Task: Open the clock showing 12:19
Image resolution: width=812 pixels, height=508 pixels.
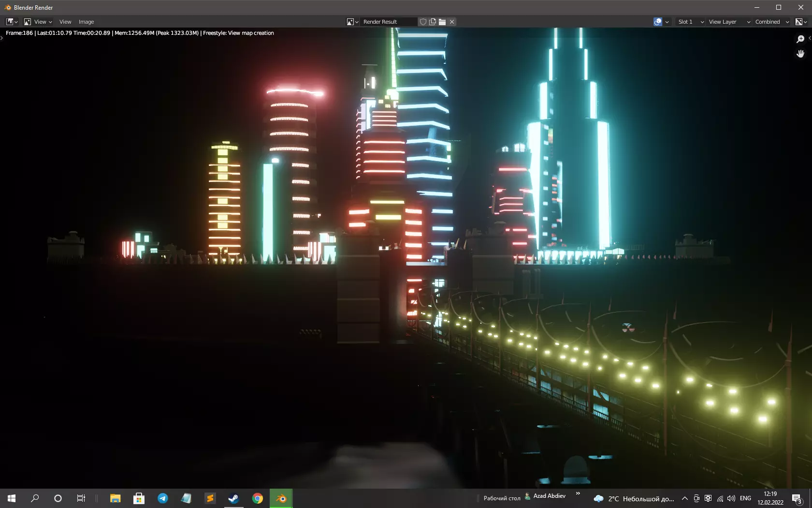Action: point(770,498)
